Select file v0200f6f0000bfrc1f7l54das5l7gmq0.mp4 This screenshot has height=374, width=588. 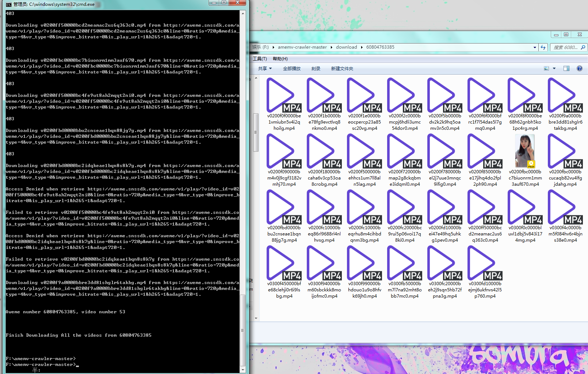point(485,104)
